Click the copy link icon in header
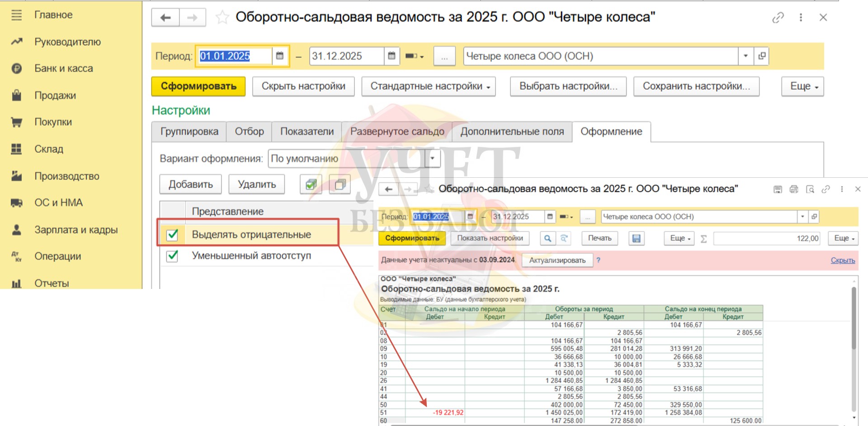Image resolution: width=868 pixels, height=426 pixels. tap(778, 18)
